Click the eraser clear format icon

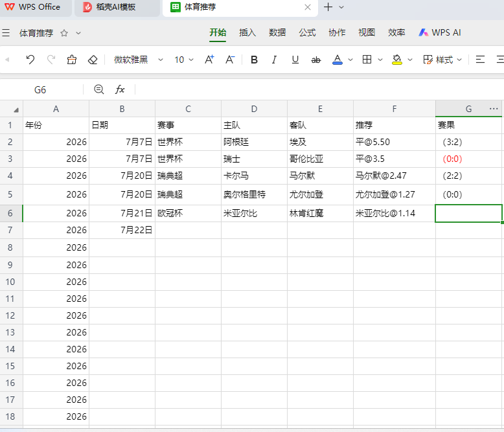click(93, 60)
